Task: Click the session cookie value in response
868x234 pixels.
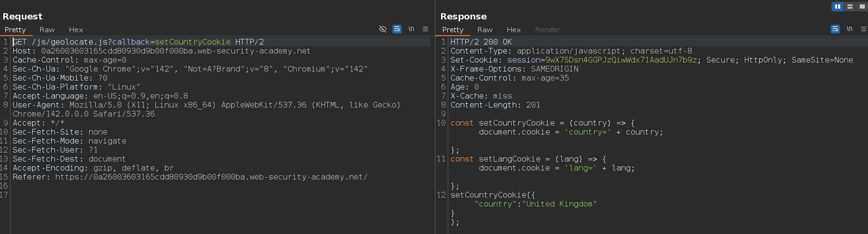Action: [621, 60]
